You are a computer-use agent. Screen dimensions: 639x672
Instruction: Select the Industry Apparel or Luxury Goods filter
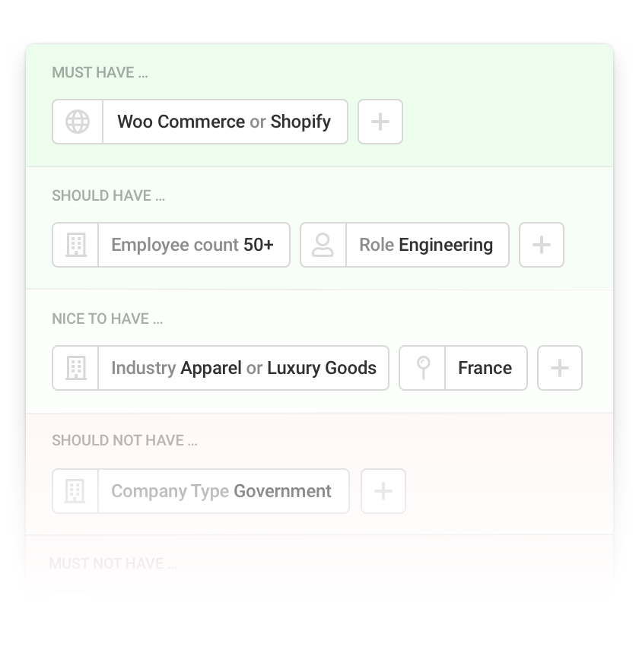tap(243, 368)
